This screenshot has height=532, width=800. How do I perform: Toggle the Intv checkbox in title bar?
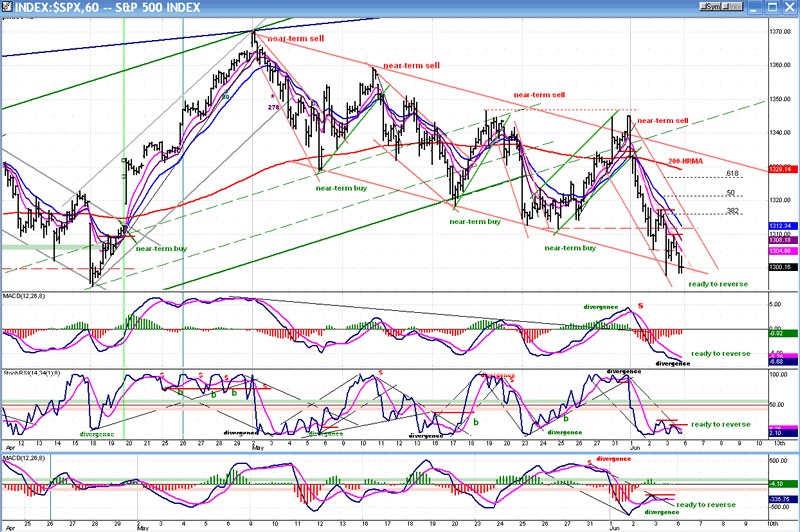tap(732, 7)
